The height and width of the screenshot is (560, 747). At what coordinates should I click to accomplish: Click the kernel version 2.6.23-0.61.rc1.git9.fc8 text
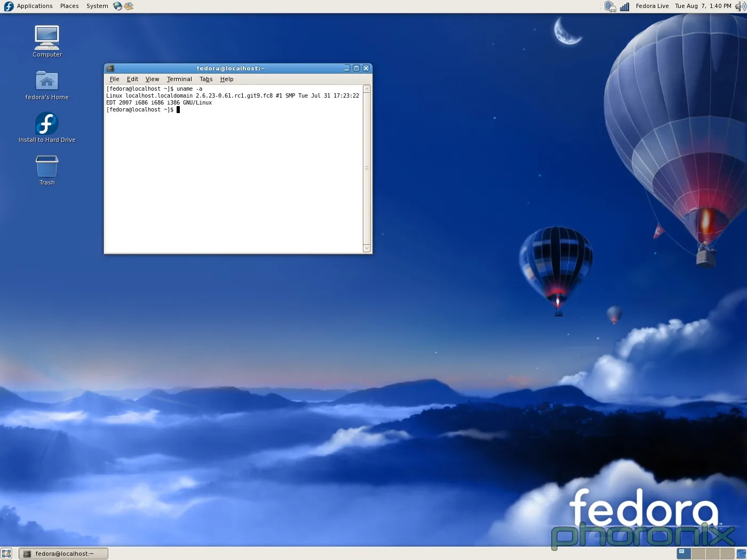coord(234,96)
